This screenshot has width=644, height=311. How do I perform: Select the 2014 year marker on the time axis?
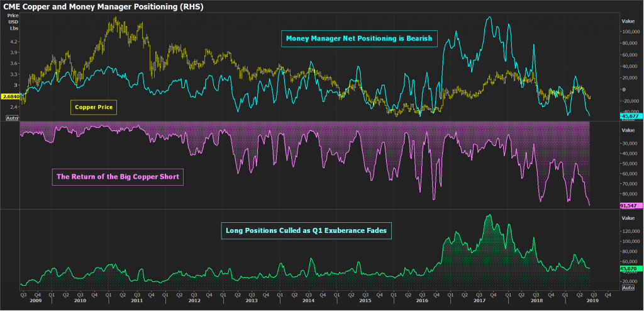click(x=308, y=301)
